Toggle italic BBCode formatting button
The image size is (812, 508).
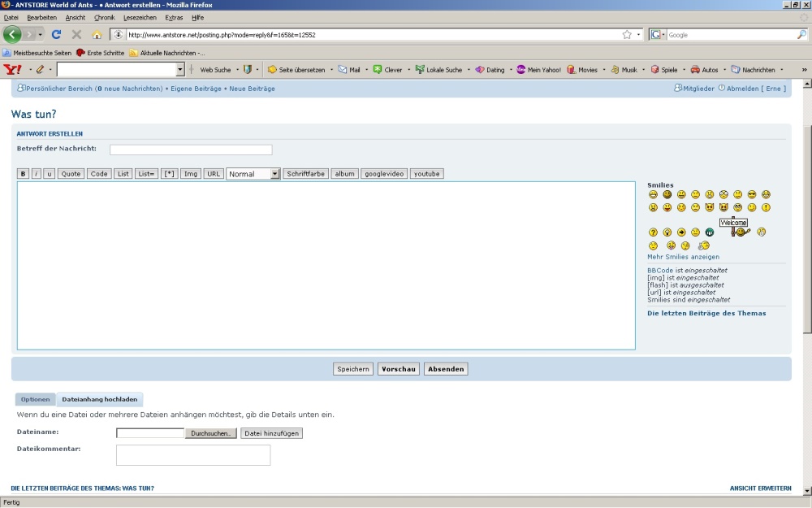37,174
